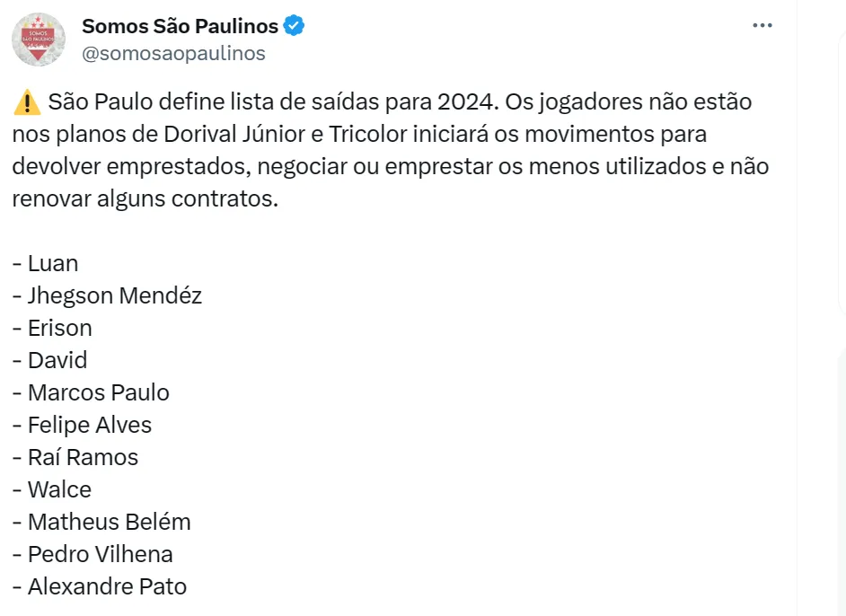This screenshot has width=846, height=616.
Task: Open the tweet's more options (three dots) menu
Action: pos(762,26)
